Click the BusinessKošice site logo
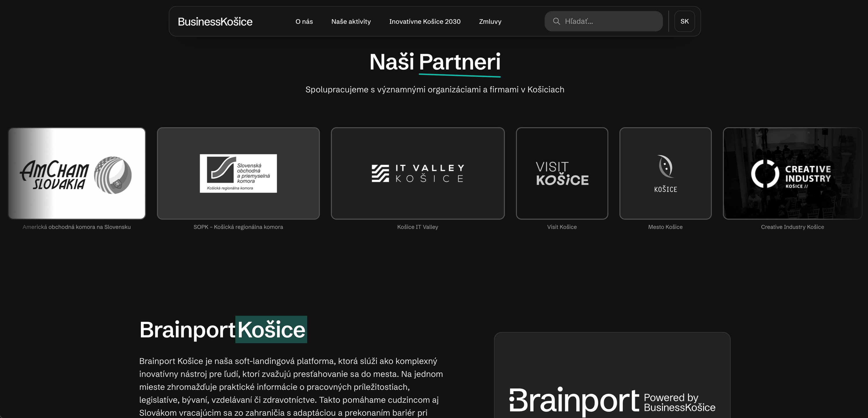868x418 pixels. click(x=215, y=22)
